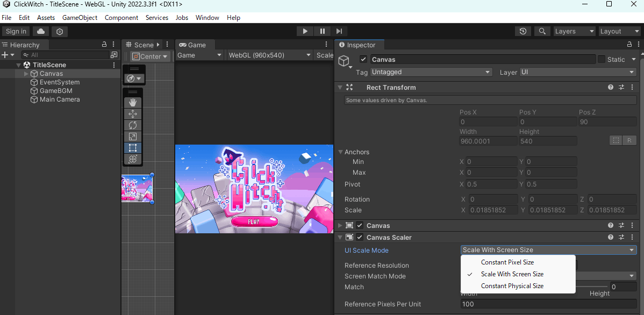Viewport: 644px width, 315px height.
Task: Select the Transform tool
Action: [133, 159]
